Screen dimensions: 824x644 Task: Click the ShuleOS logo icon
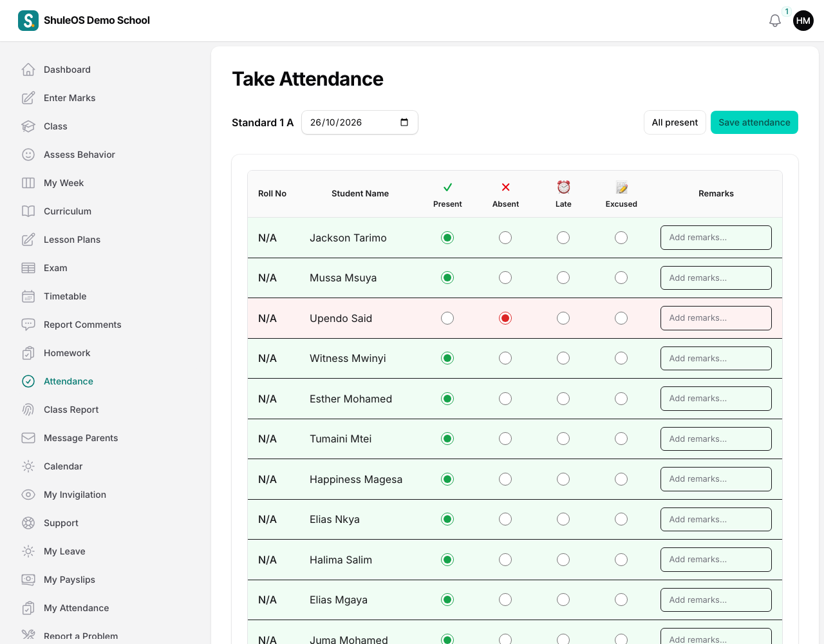pyautogui.click(x=28, y=21)
